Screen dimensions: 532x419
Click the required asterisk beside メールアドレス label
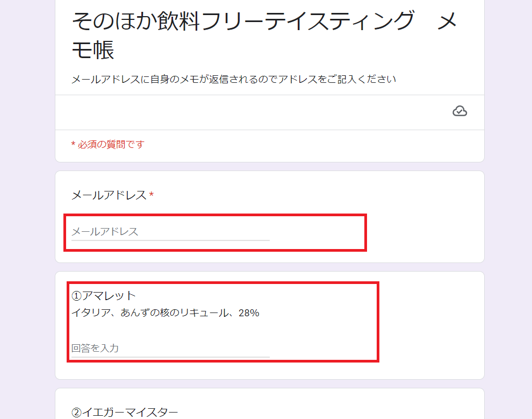coord(152,195)
